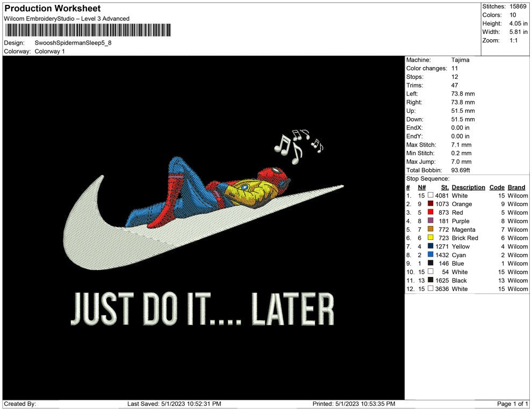Select the Purple thread color swatch
532x409 pixels.
430,221
